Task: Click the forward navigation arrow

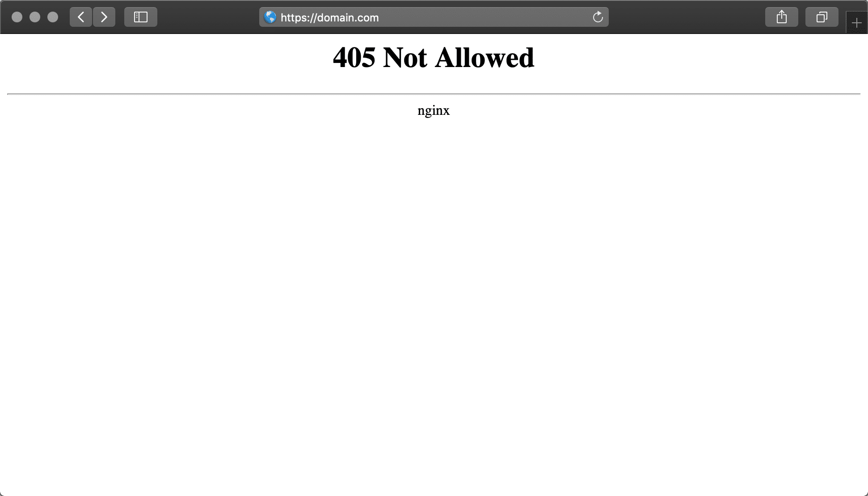Action: click(104, 17)
